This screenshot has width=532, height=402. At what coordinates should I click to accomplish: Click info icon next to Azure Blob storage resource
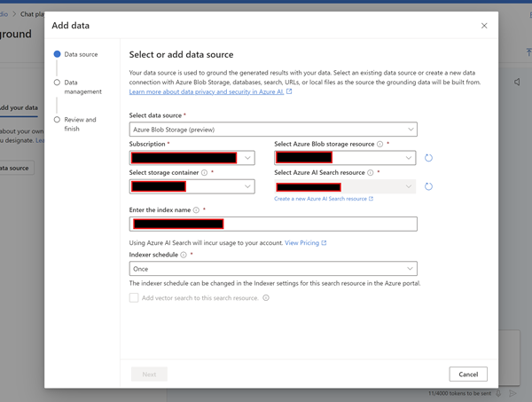pos(379,144)
